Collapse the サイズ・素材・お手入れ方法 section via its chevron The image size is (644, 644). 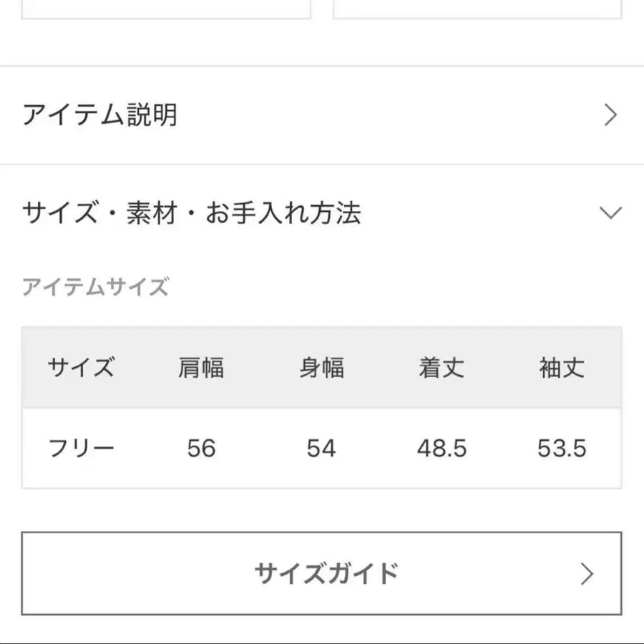610,213
